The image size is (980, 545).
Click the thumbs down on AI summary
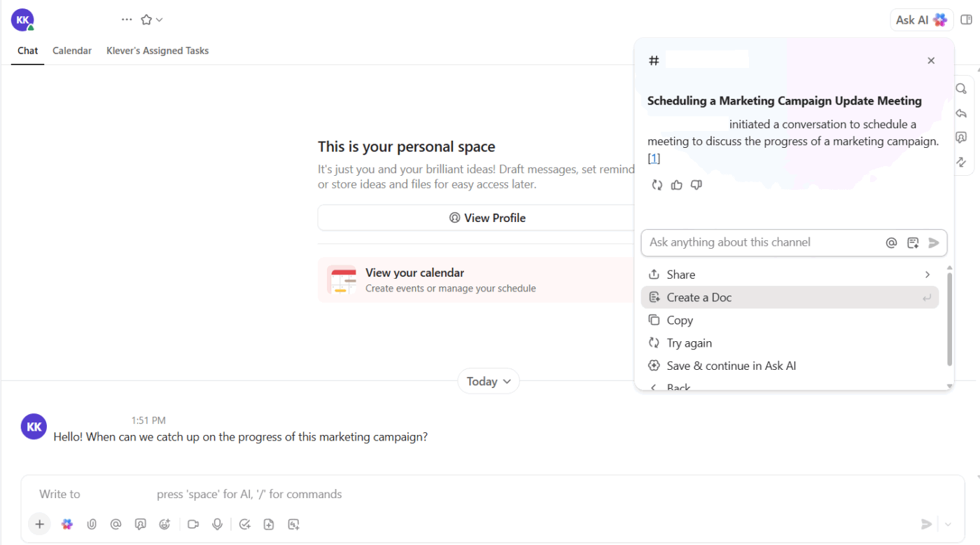pyautogui.click(x=696, y=185)
